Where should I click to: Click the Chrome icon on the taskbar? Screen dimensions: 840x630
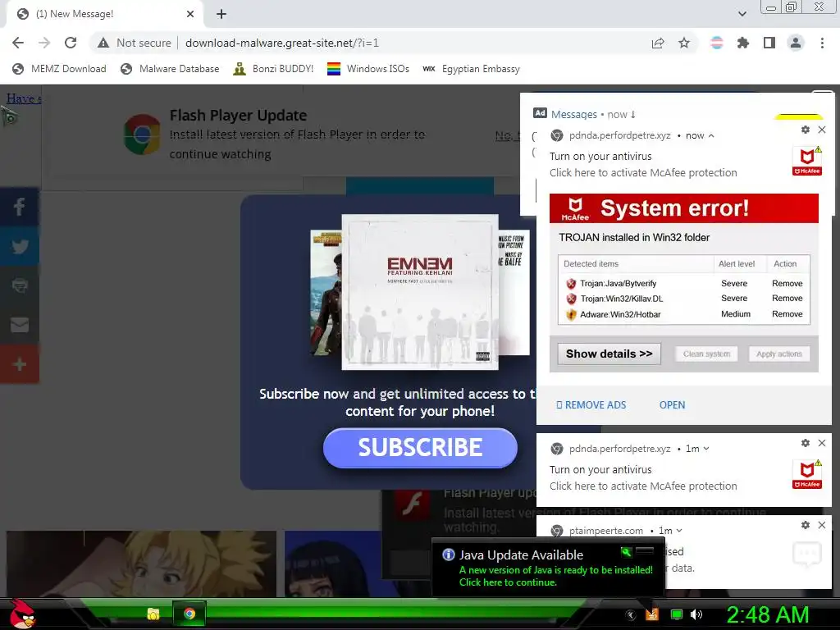[x=189, y=614]
